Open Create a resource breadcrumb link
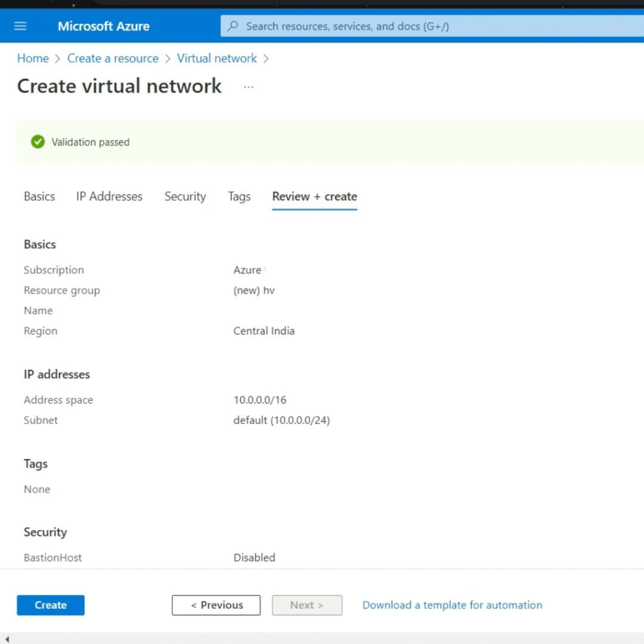 [113, 58]
